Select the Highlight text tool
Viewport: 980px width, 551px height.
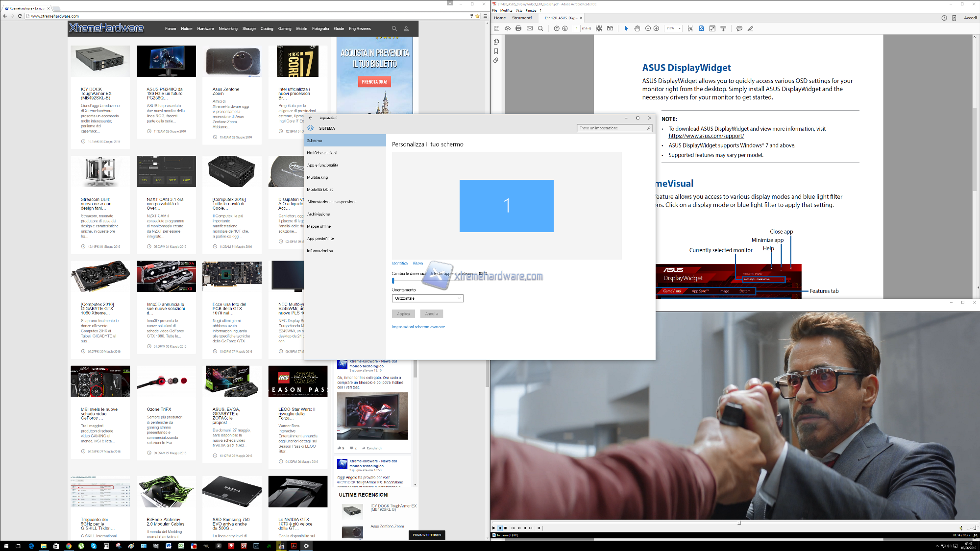click(750, 28)
